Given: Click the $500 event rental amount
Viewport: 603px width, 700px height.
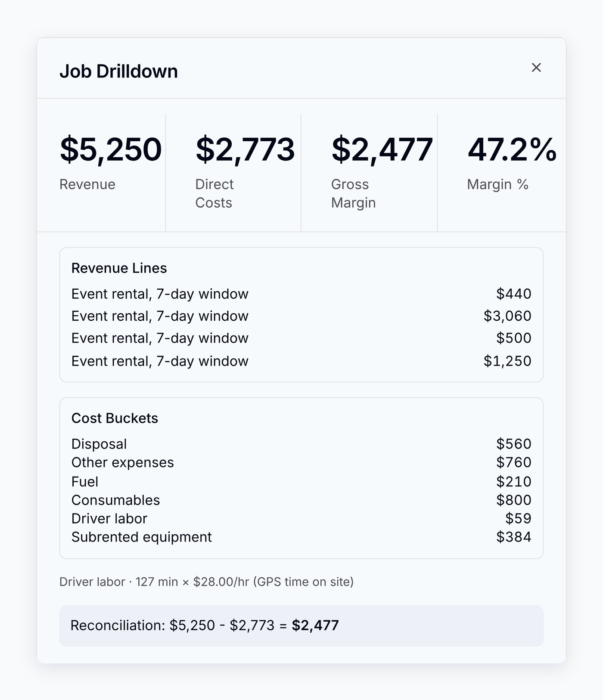Looking at the screenshot, I should pos(513,338).
